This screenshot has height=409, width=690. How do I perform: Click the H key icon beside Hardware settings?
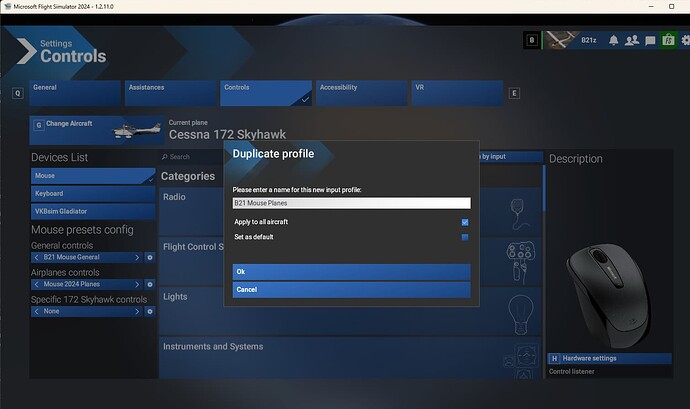tap(554, 359)
